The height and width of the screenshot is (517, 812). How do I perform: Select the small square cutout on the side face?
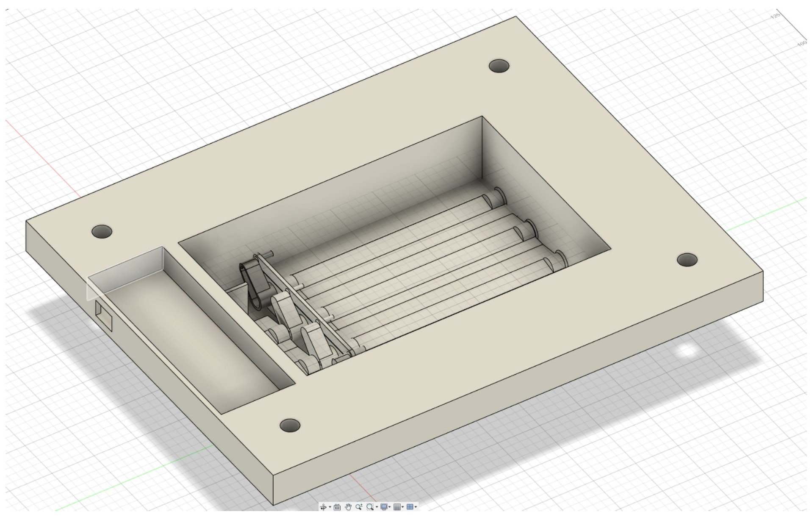[x=104, y=316]
